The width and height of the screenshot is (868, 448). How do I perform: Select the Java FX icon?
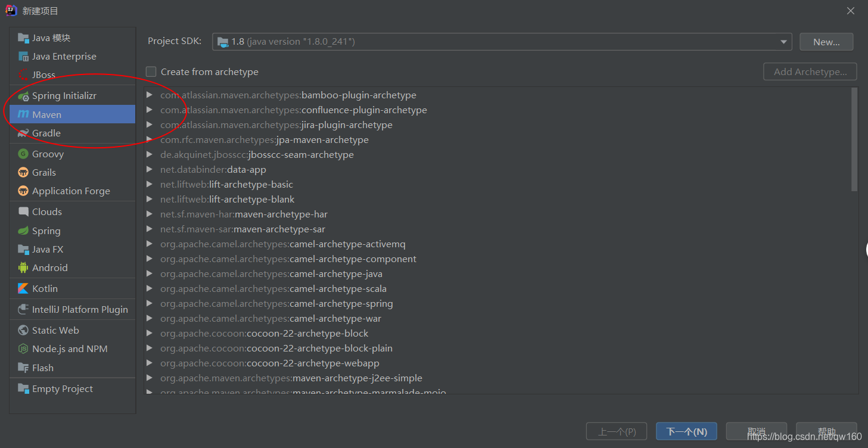tap(23, 250)
